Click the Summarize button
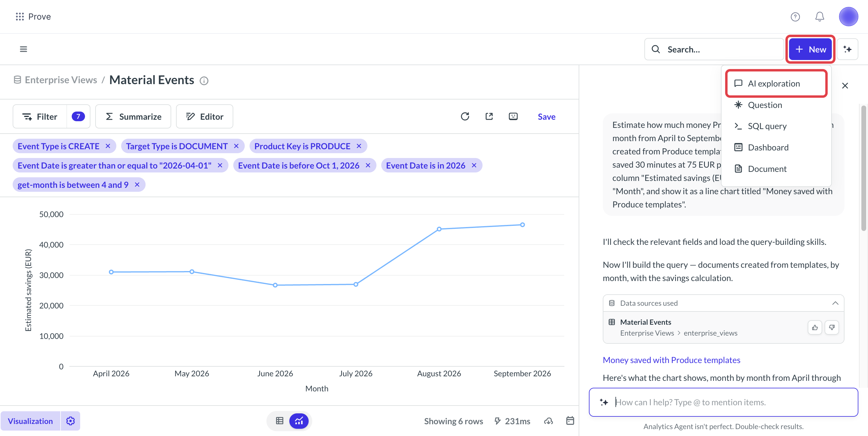 pos(133,116)
